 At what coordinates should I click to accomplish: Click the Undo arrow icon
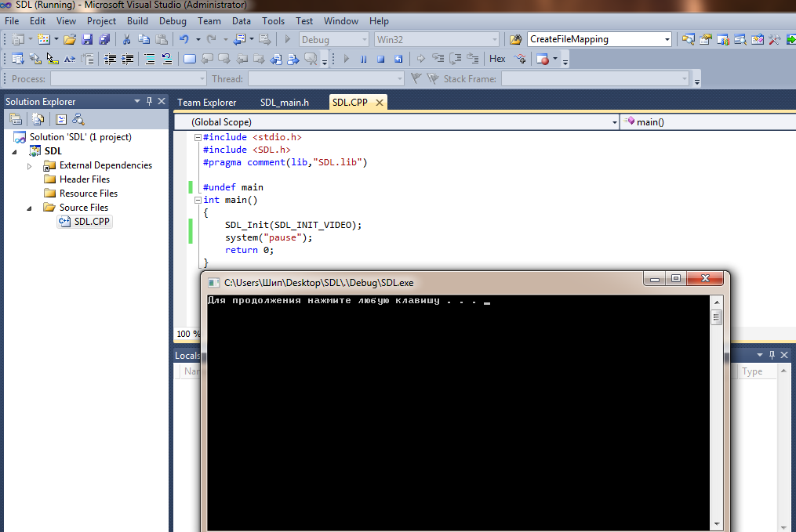click(184, 39)
